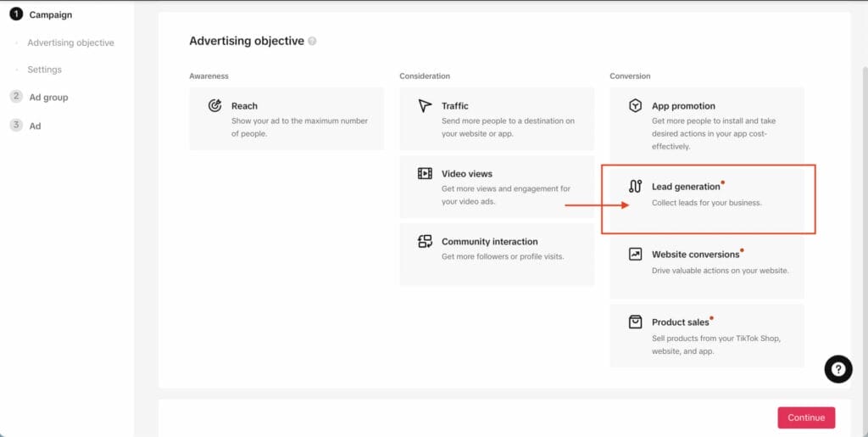
Task: Go to the Ad step in sidebar
Action: [x=35, y=126]
